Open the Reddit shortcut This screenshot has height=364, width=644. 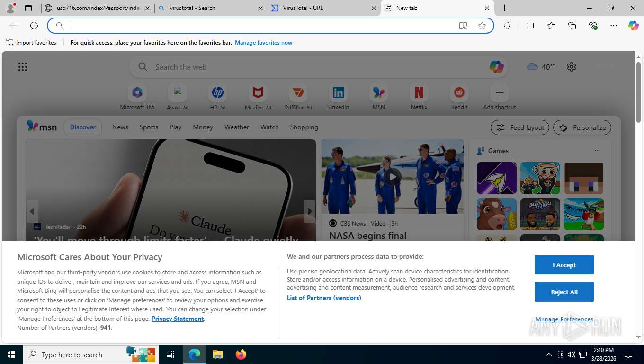(x=459, y=97)
